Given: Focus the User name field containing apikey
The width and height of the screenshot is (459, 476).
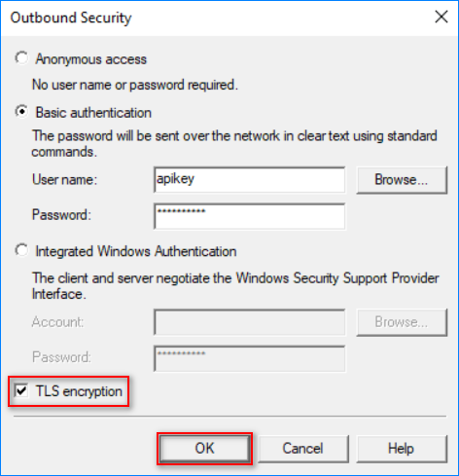Looking at the screenshot, I should [250, 180].
